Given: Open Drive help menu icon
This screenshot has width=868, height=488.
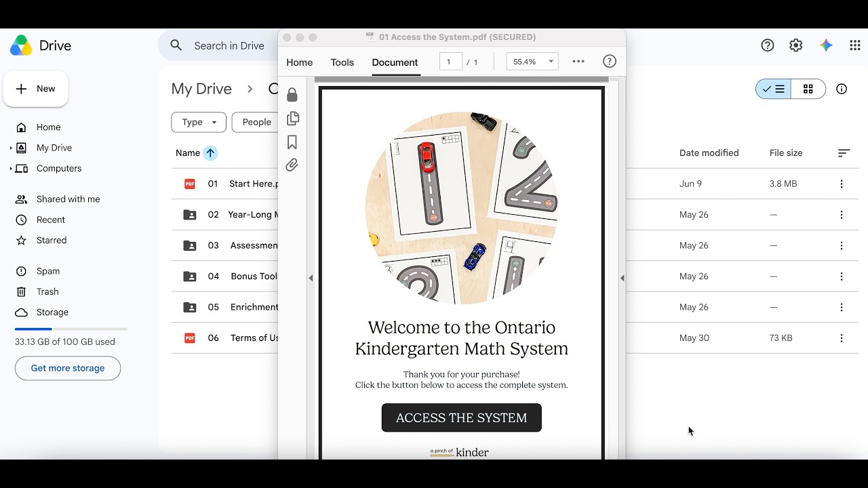Looking at the screenshot, I should coord(768,45).
